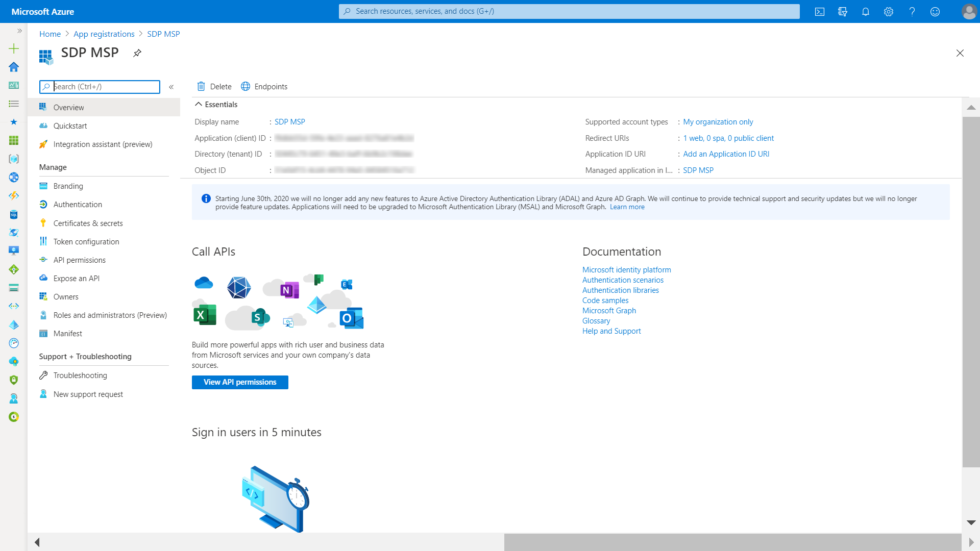Select API permissions in Manage menu
980x551 pixels.
79,260
